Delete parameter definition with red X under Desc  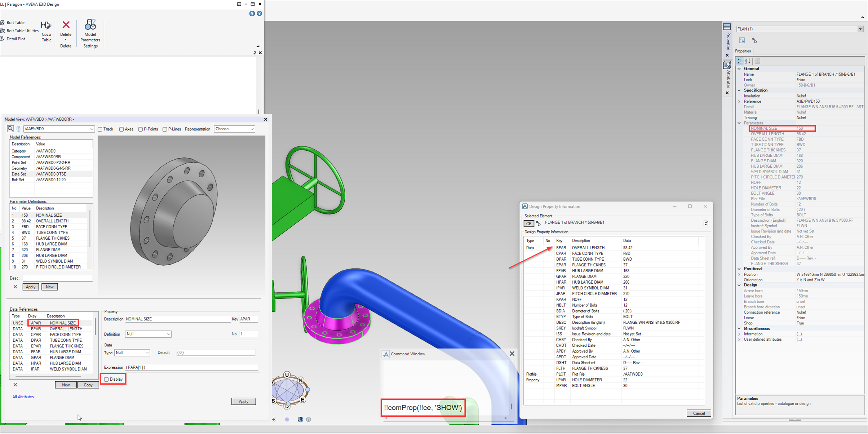[x=15, y=287]
